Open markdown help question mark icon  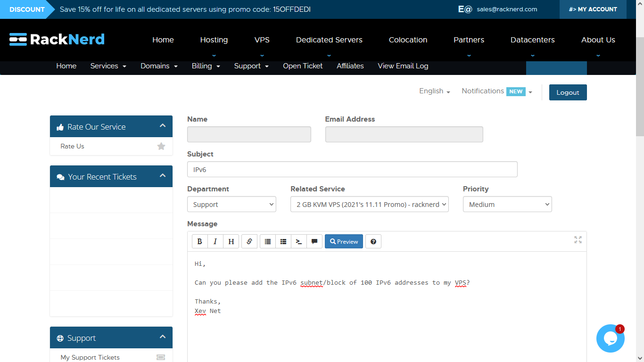click(x=373, y=241)
